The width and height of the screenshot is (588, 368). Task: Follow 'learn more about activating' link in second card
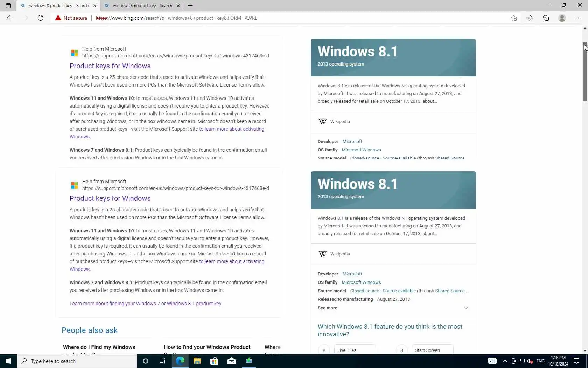click(x=232, y=261)
